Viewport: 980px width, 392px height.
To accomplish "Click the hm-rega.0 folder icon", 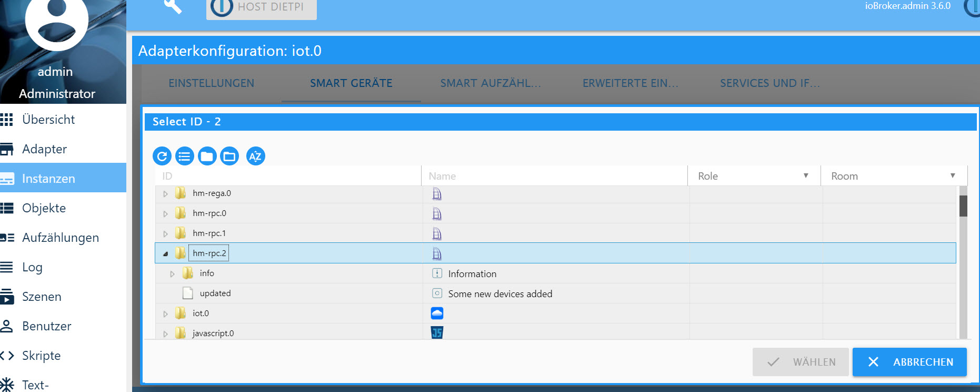I will 181,193.
